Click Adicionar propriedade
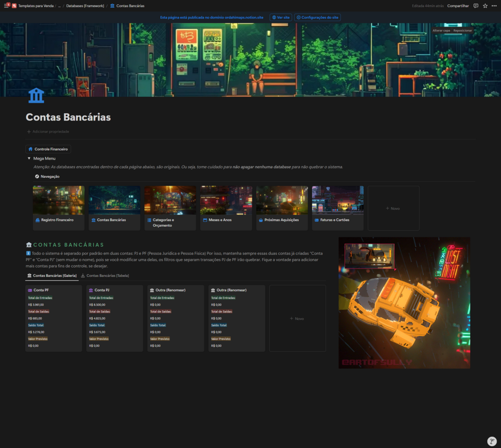This screenshot has width=501, height=448. point(48,132)
